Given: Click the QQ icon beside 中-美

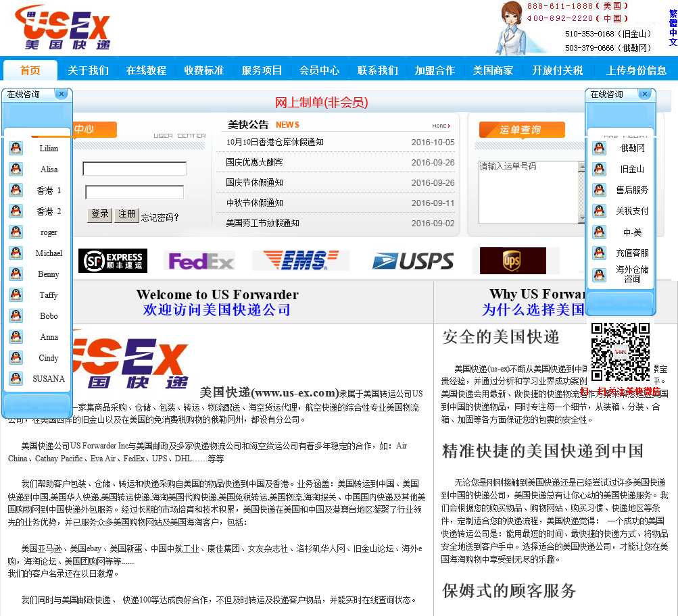Looking at the screenshot, I should click(x=600, y=232).
